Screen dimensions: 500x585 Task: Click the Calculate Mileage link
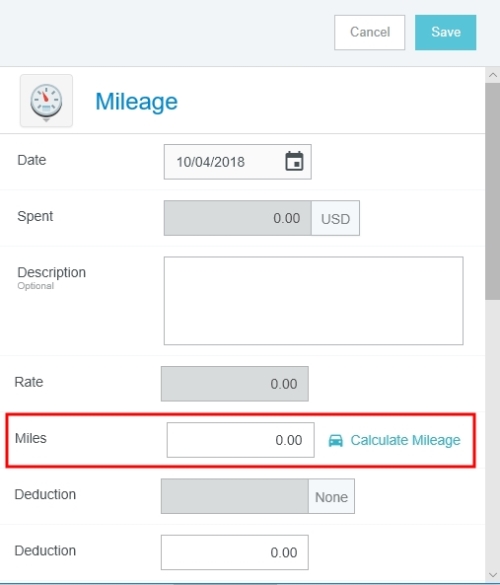tap(405, 440)
